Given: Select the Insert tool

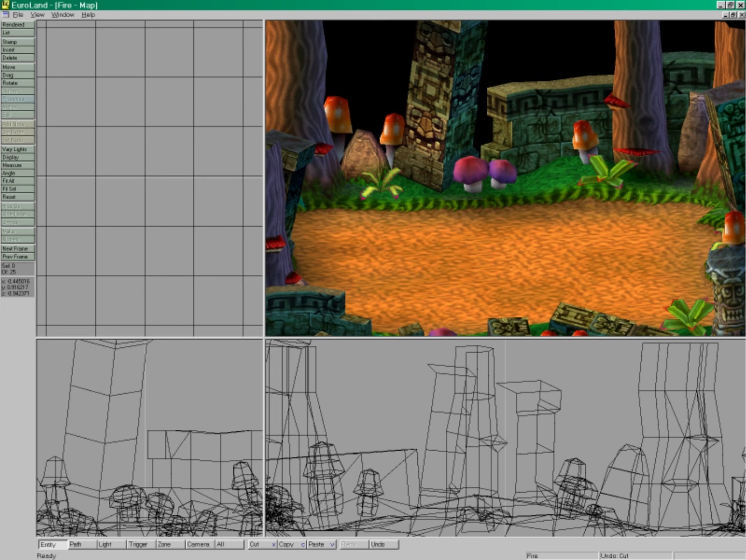Looking at the screenshot, I should pos(18,50).
